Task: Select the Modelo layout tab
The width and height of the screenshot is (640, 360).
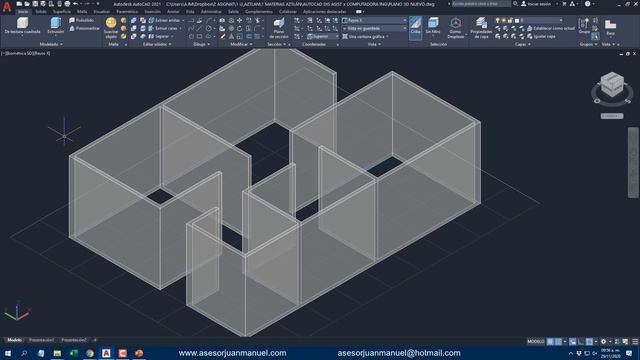Action: 15,340
